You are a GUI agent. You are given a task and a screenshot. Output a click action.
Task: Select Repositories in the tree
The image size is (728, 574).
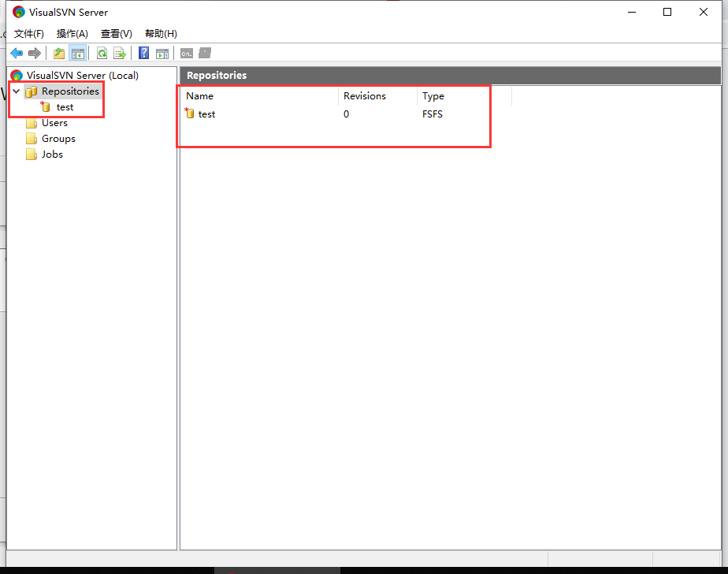(x=71, y=91)
